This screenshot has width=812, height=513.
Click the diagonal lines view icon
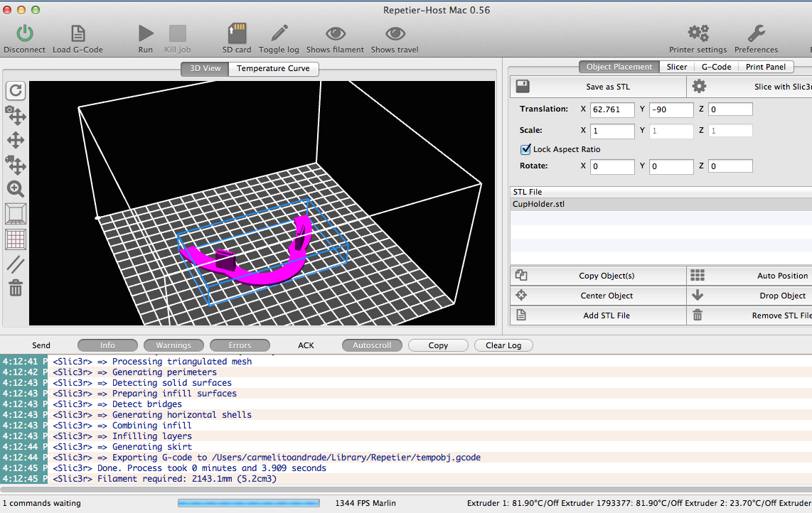(16, 264)
